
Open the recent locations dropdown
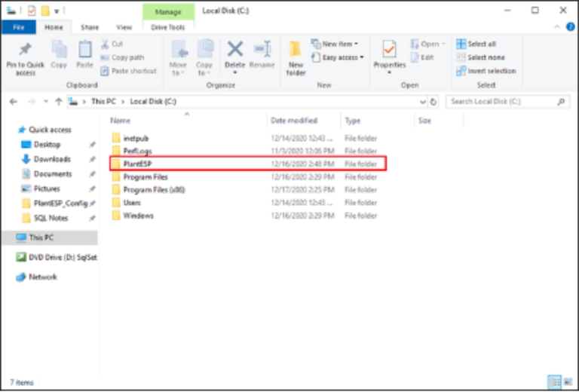[46, 102]
